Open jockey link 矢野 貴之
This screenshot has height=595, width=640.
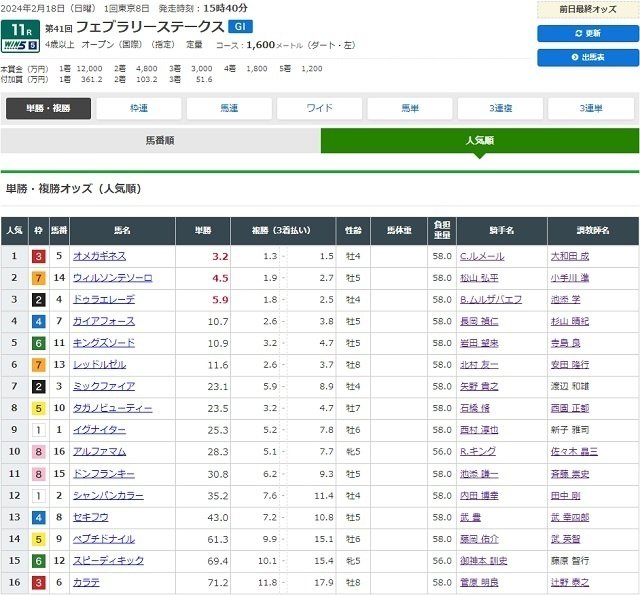tap(479, 386)
